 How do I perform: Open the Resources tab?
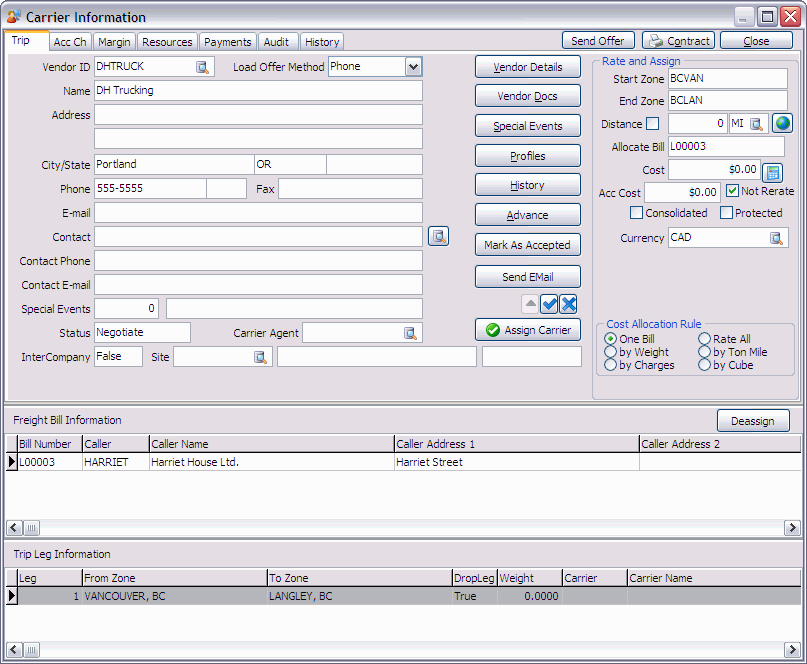[x=167, y=42]
